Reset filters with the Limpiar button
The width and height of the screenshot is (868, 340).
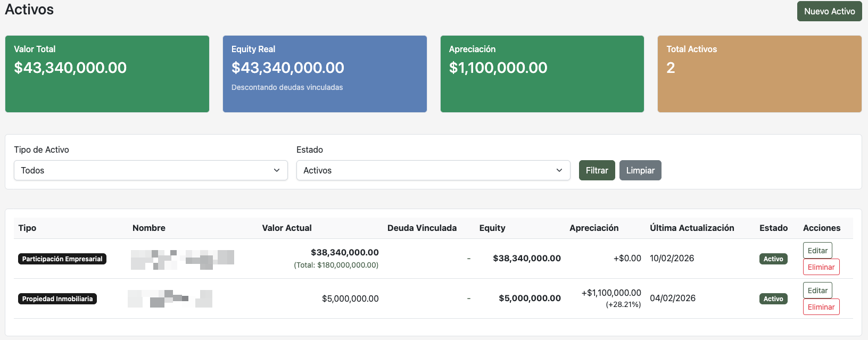tap(640, 170)
